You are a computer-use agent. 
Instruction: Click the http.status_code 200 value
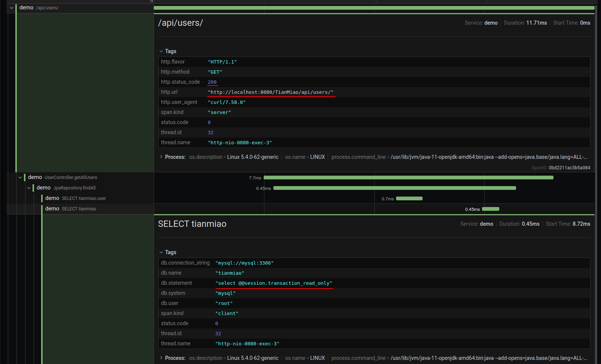212,82
